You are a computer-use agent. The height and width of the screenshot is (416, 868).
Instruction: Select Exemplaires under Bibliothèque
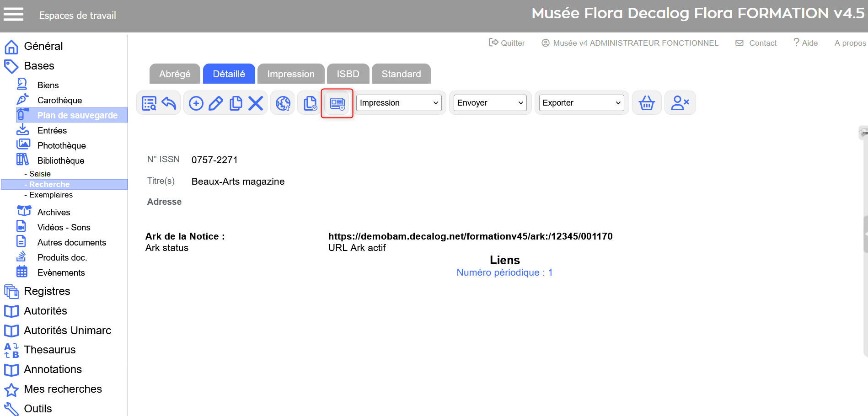point(51,195)
